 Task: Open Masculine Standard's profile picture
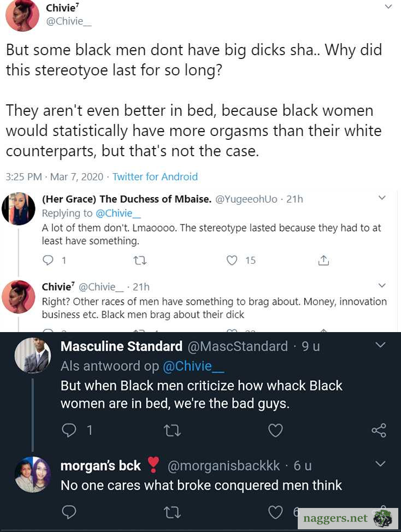[32, 356]
